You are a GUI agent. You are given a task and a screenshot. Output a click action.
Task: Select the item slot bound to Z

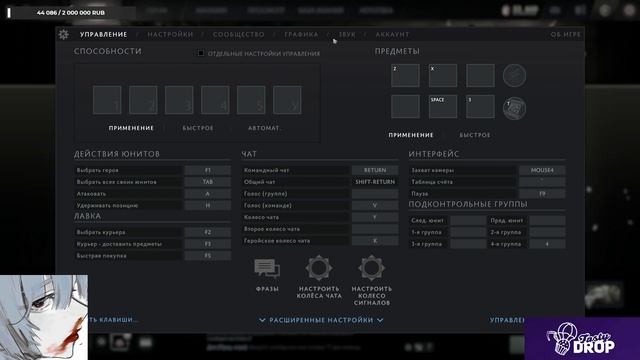(x=405, y=76)
